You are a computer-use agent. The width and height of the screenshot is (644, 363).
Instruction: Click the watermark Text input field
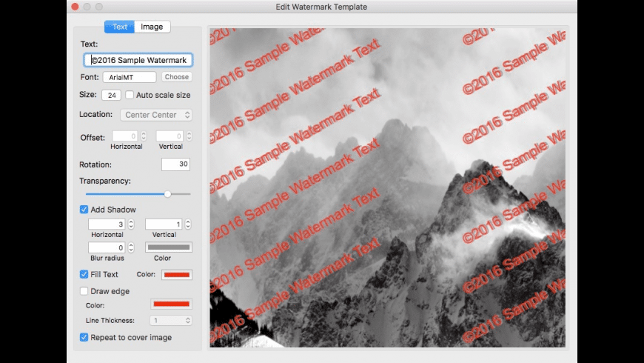click(x=138, y=60)
